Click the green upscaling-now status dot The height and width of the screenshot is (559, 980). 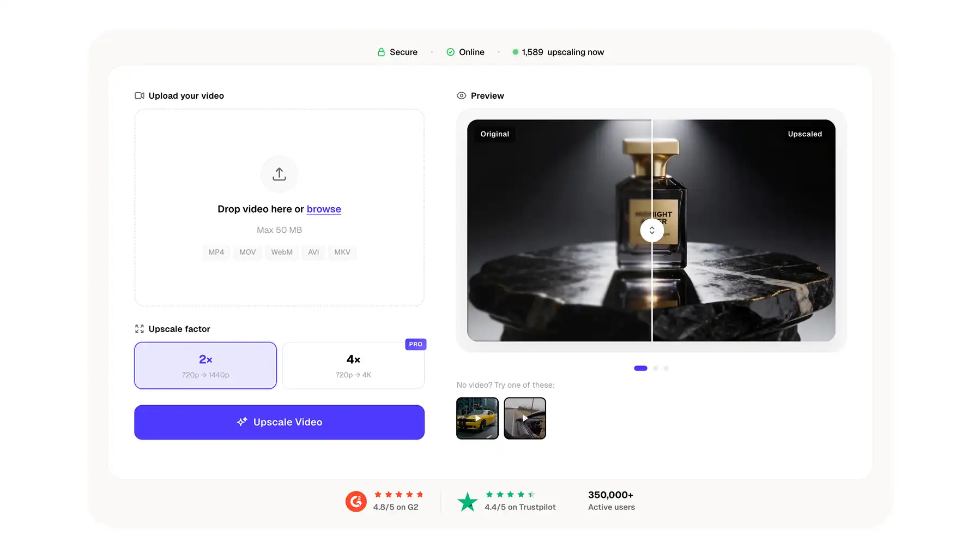pos(515,52)
